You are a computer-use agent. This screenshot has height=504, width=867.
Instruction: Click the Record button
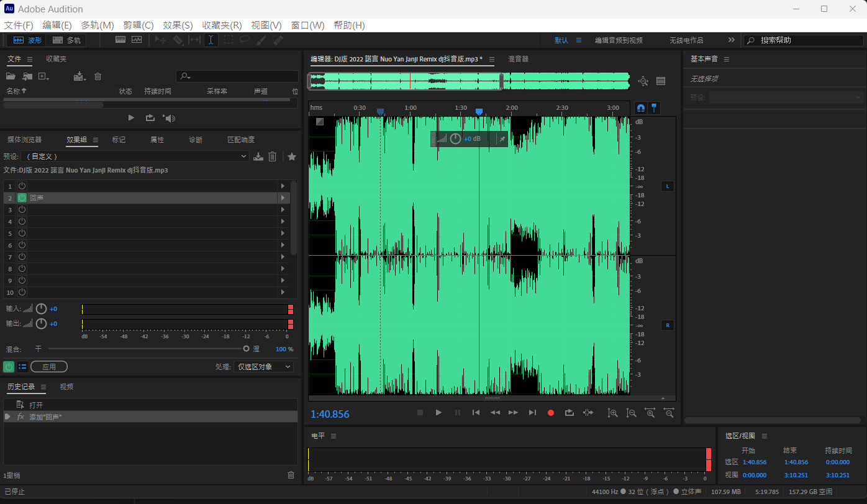pyautogui.click(x=550, y=412)
